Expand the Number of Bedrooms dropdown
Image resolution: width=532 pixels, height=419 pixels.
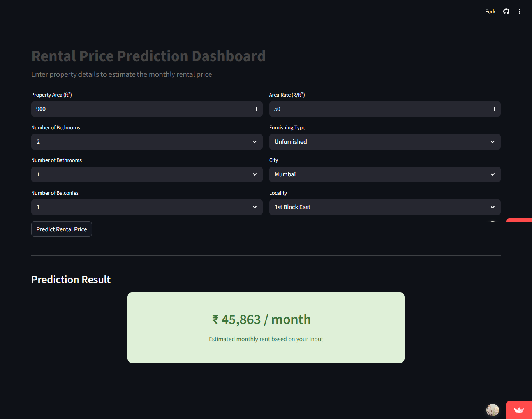coord(147,142)
